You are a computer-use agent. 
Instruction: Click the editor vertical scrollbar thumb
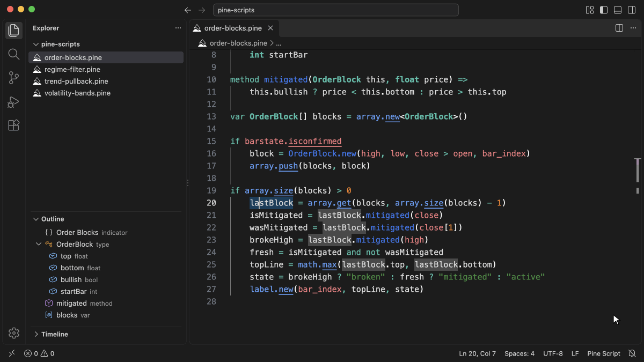point(638,171)
